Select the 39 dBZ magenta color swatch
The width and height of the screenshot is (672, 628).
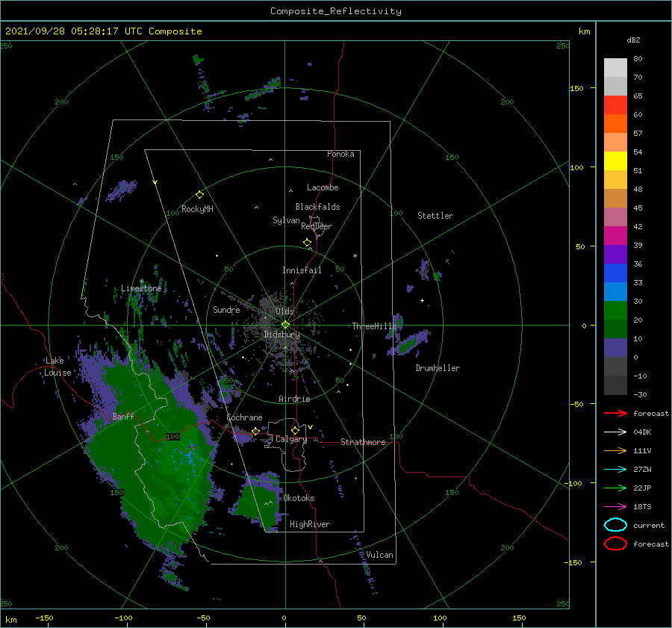(615, 235)
